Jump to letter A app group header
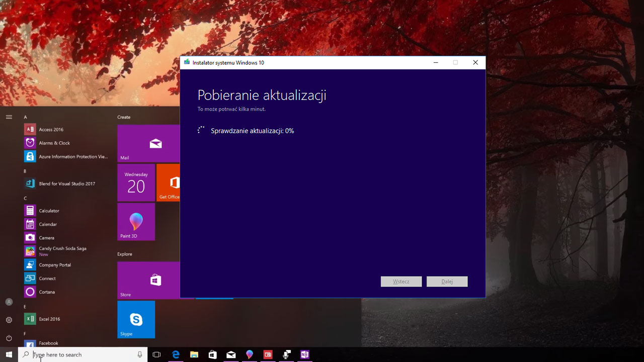This screenshot has width=644, height=362. click(26, 117)
